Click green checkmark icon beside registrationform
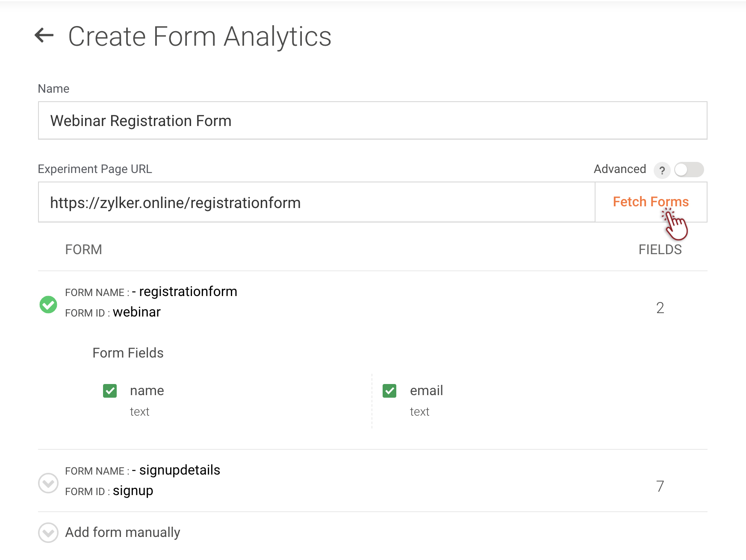This screenshot has height=560, width=746. [48, 305]
